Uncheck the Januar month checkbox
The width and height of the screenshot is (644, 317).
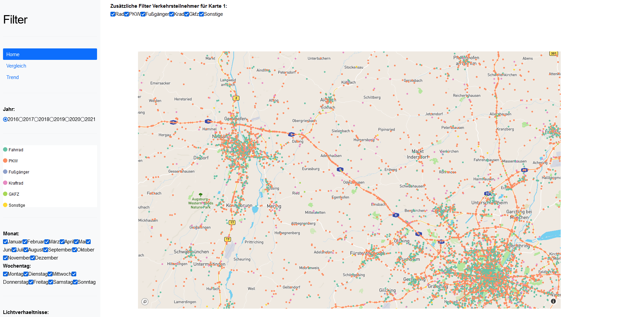(x=5, y=242)
